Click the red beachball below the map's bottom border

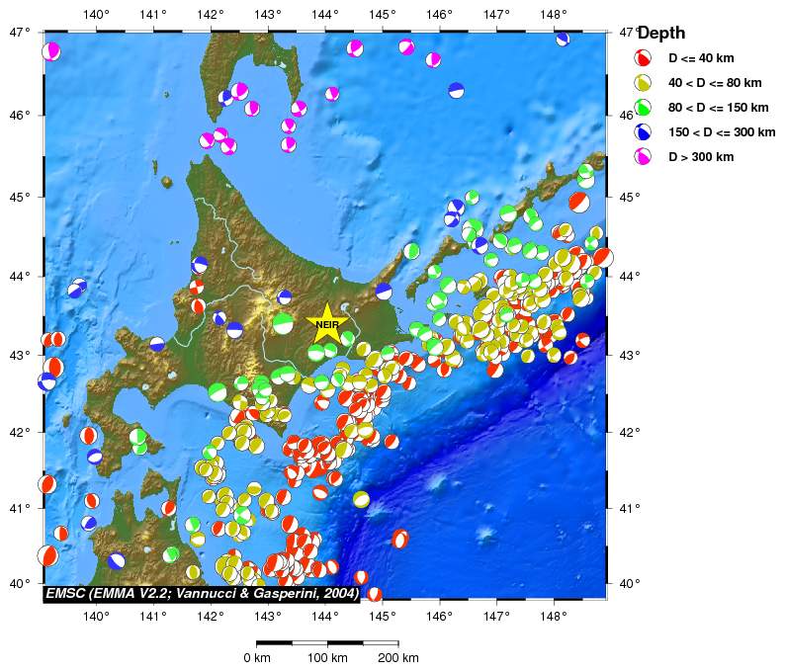[x=375, y=594]
